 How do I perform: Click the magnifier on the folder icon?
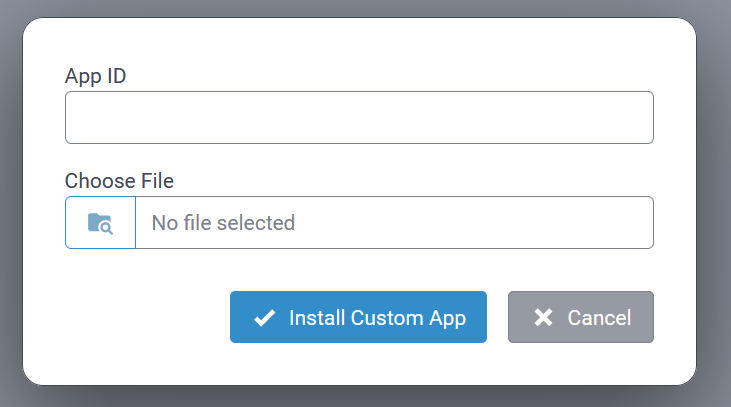pos(106,227)
